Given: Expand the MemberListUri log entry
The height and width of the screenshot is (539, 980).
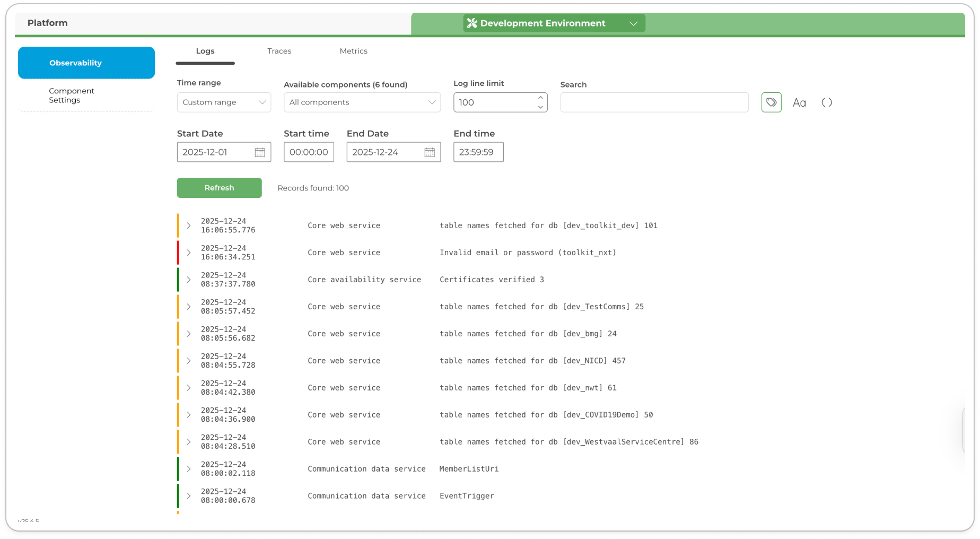Looking at the screenshot, I should 189,469.
